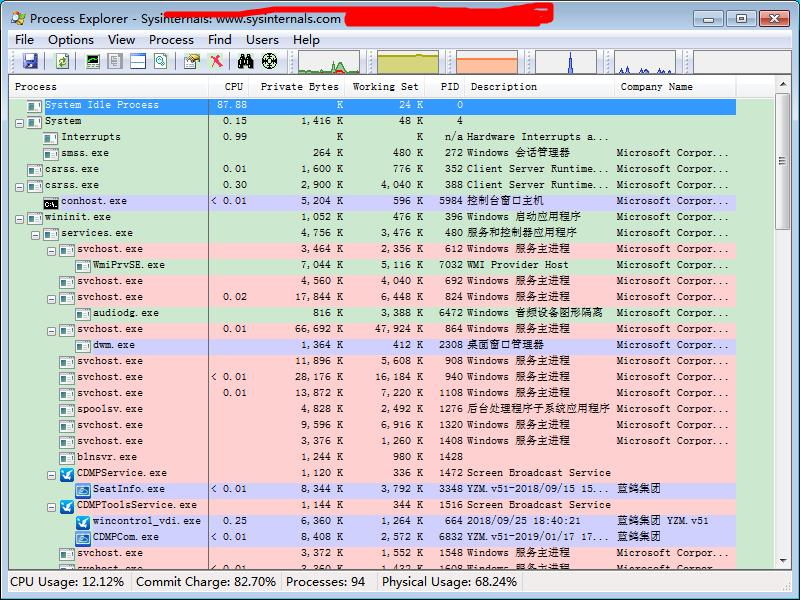Collapse the CDMPToolsService.exe tree node
The image size is (800, 600).
[x=52, y=508]
